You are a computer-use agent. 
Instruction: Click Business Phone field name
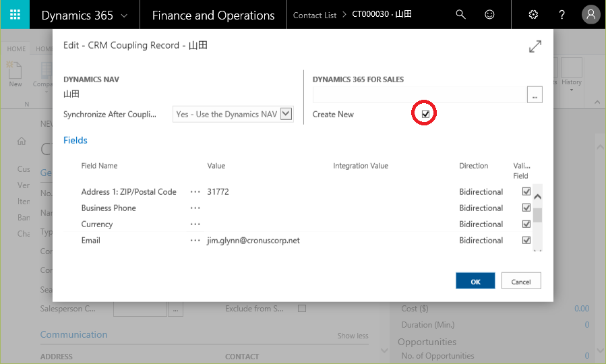pos(109,208)
